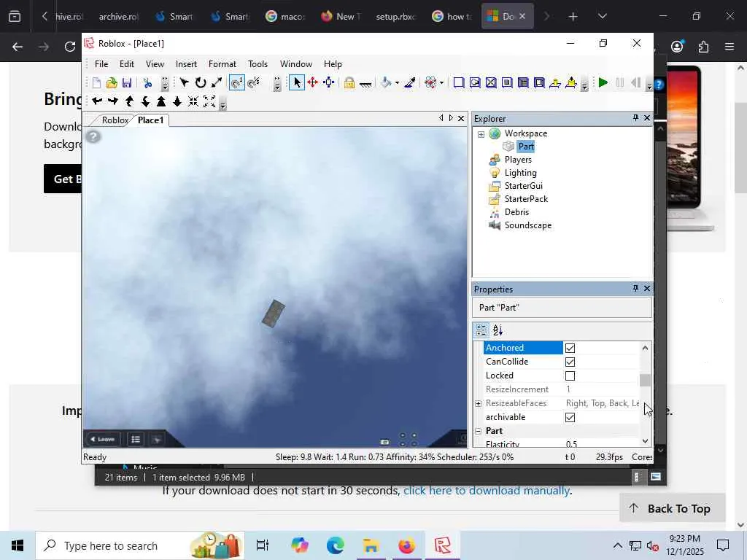Click the Material tool icon
This screenshot has width=747, height=560.
click(x=430, y=83)
